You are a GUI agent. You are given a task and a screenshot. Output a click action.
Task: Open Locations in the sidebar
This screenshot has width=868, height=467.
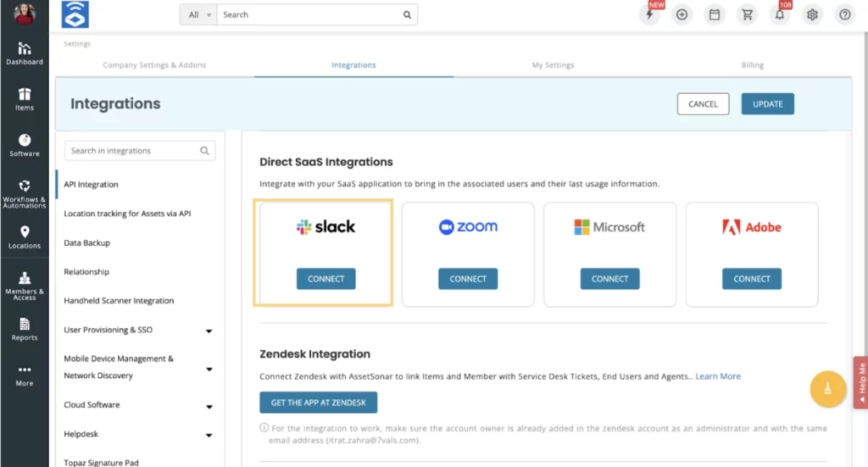25,237
